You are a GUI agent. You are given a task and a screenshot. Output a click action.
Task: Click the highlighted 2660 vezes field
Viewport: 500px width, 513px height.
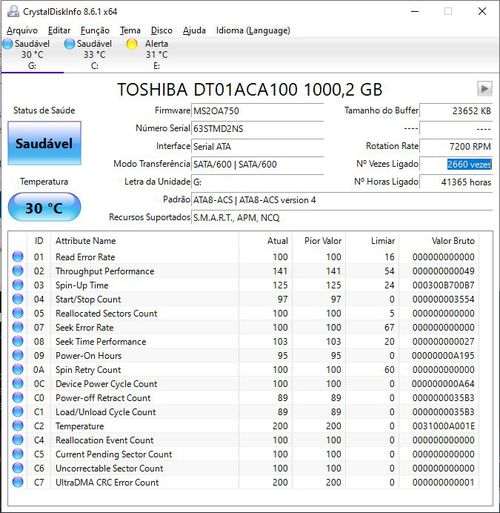pyautogui.click(x=456, y=164)
